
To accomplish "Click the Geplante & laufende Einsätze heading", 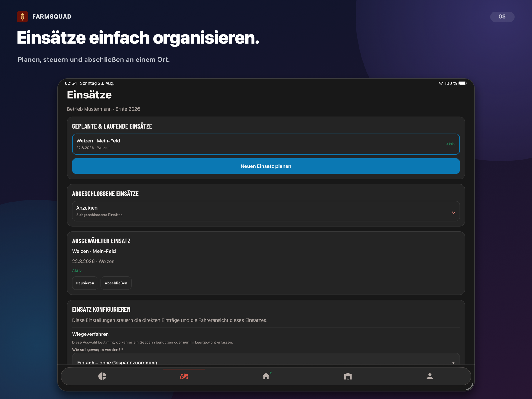I will pos(112,126).
